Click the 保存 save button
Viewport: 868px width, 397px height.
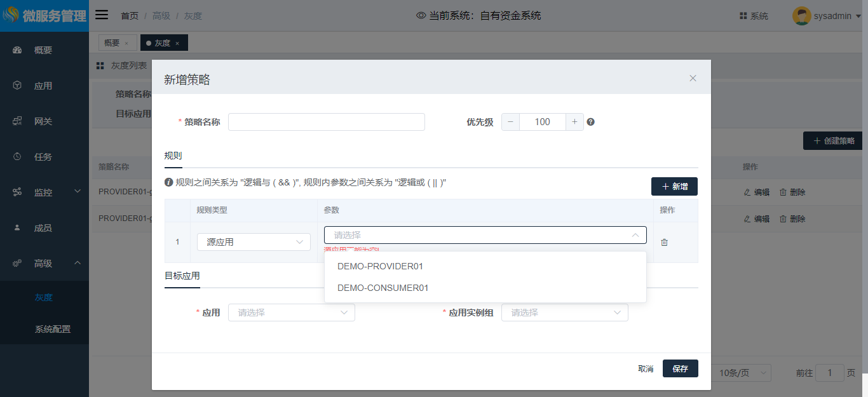(x=680, y=368)
